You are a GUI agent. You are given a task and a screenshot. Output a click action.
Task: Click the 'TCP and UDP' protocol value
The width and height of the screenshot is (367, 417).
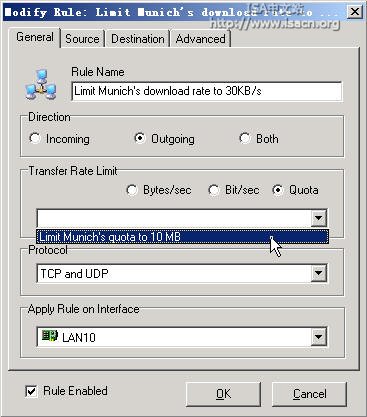click(74, 274)
